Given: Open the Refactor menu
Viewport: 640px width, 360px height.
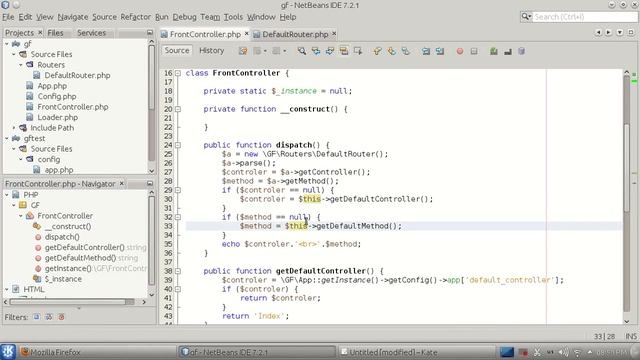Looking at the screenshot, I should point(136,17).
